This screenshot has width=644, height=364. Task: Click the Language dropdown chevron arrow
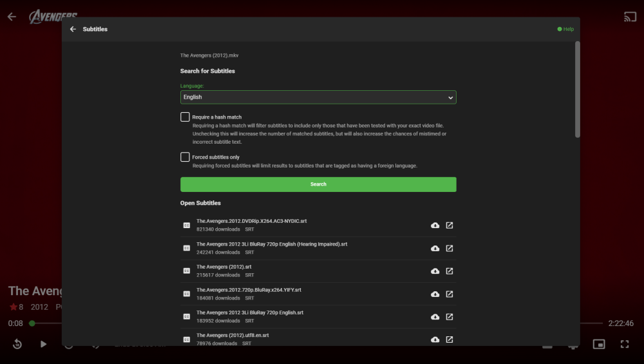[451, 98]
